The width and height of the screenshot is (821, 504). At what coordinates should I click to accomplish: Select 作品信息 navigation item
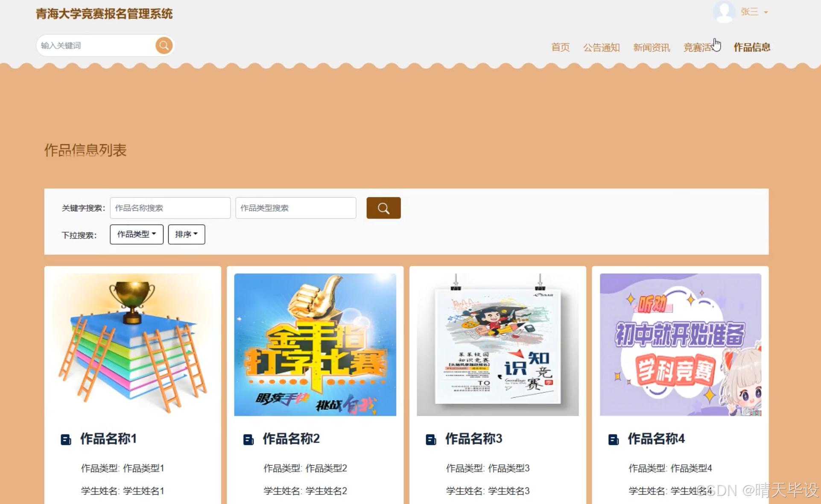click(752, 47)
